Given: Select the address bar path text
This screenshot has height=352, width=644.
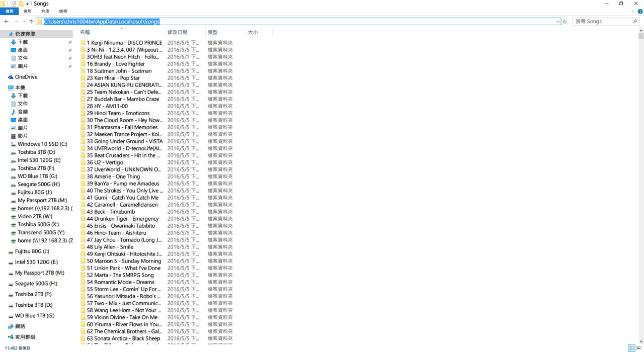Looking at the screenshot, I should click(102, 22).
